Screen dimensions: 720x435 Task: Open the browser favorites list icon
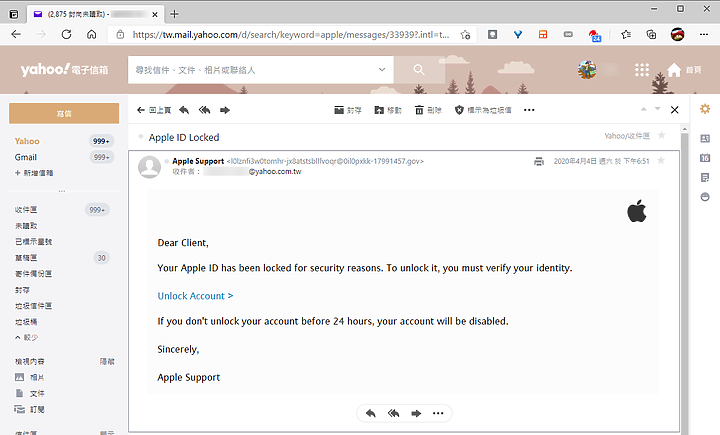[x=626, y=34]
